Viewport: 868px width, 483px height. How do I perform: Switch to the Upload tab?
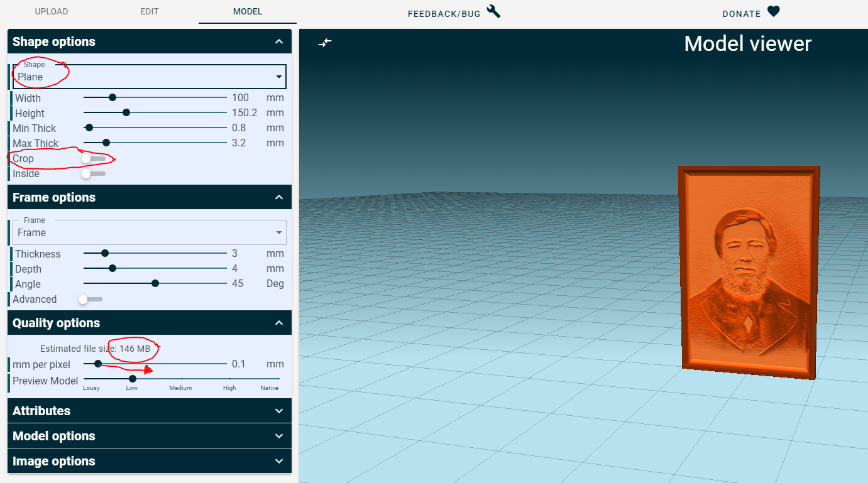point(52,12)
